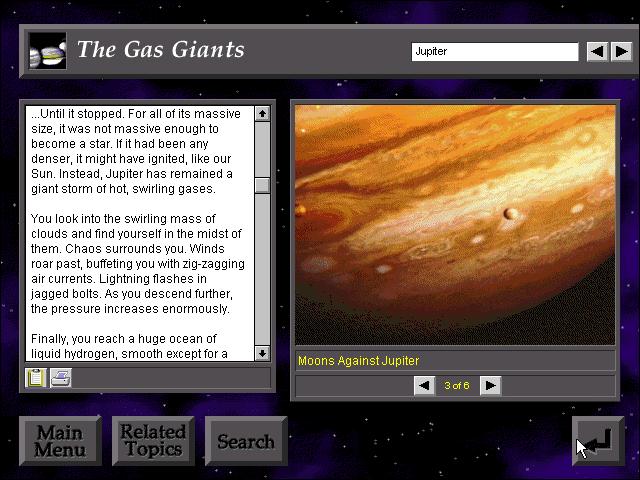Open Related Topics
Viewport: 640px width, 480px height.
153,441
